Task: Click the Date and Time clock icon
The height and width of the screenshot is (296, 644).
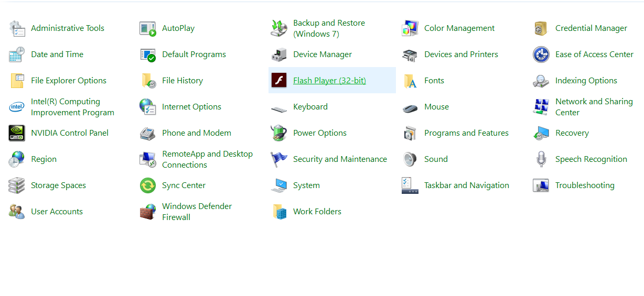Action: (x=17, y=54)
